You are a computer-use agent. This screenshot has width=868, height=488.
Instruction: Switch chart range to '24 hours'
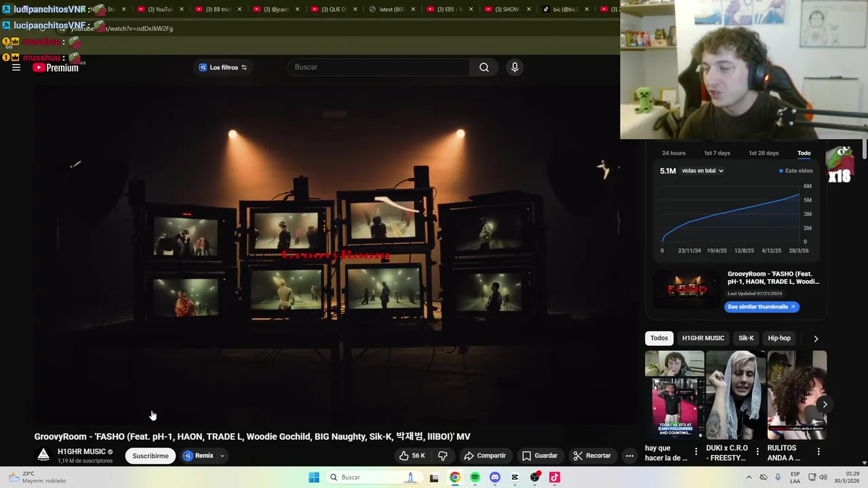coord(673,153)
